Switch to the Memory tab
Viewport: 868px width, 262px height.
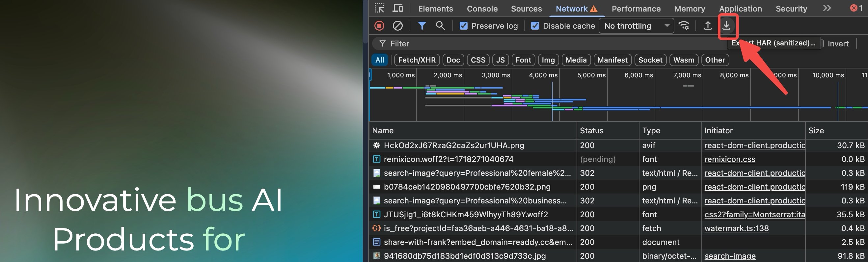click(x=690, y=9)
